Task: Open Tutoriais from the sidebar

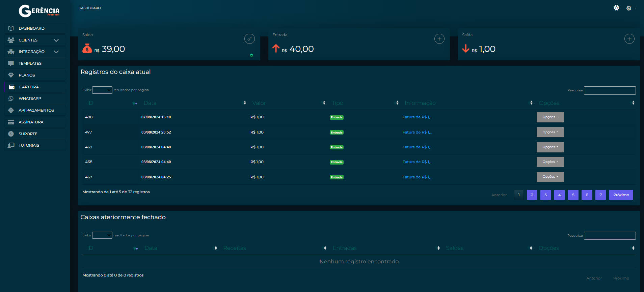Action: point(29,145)
